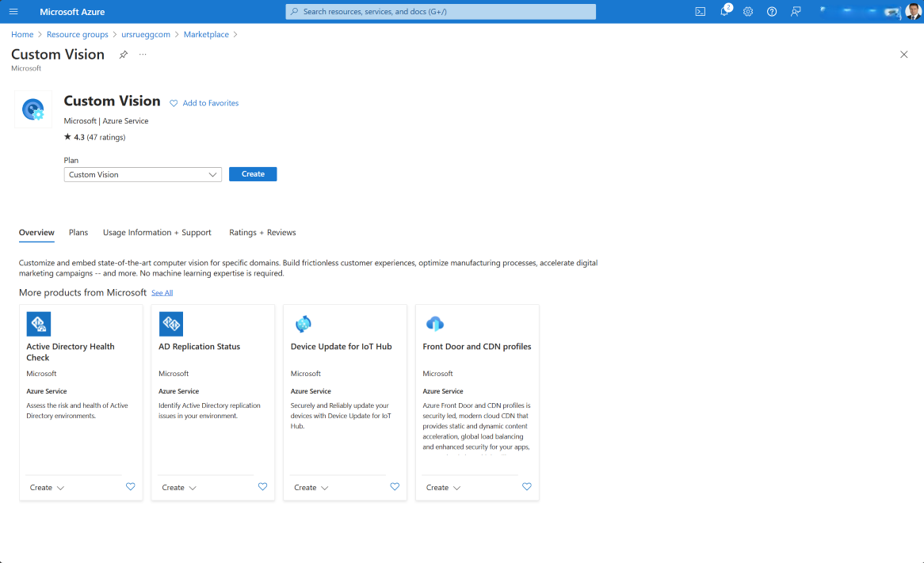Click the Add to Favorites heart icon
The width and height of the screenshot is (924, 563).
click(174, 103)
